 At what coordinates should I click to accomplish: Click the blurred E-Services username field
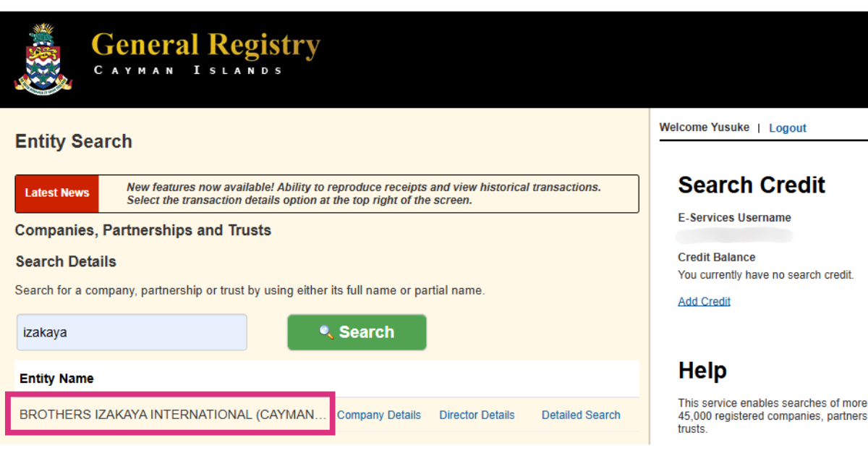tap(735, 236)
